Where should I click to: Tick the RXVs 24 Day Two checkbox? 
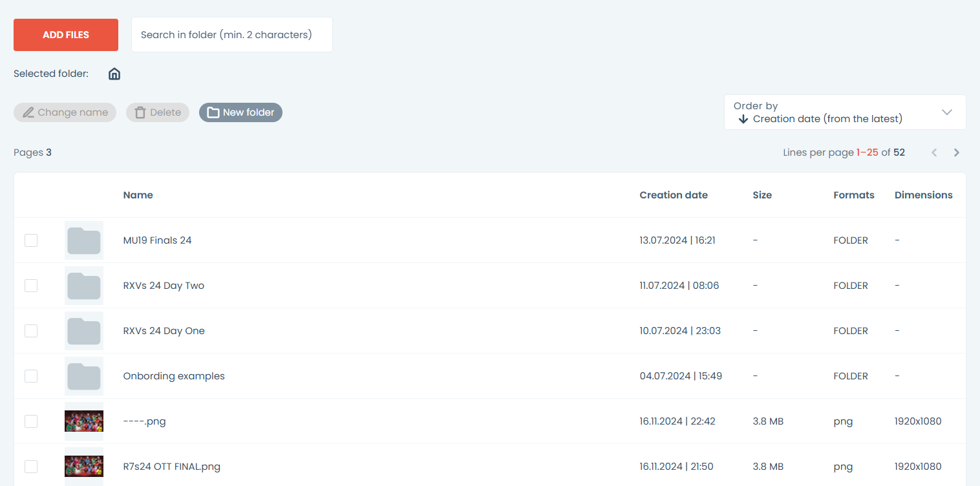coord(31,286)
